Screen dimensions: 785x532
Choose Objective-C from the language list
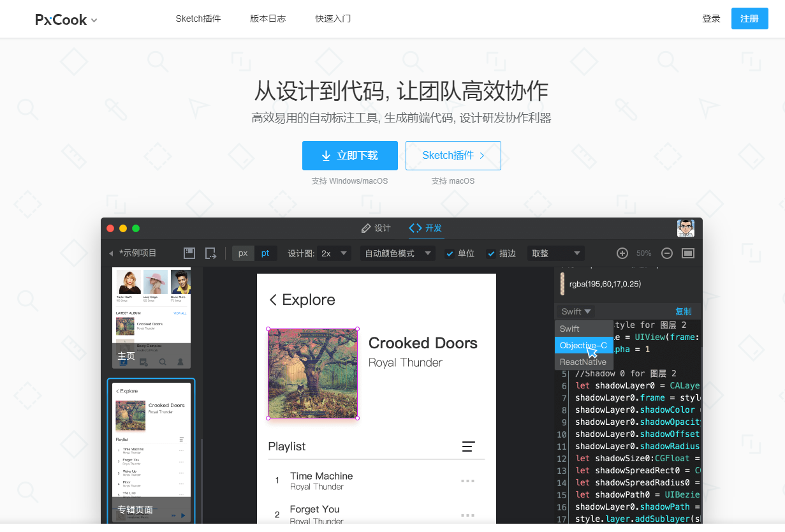coord(584,345)
